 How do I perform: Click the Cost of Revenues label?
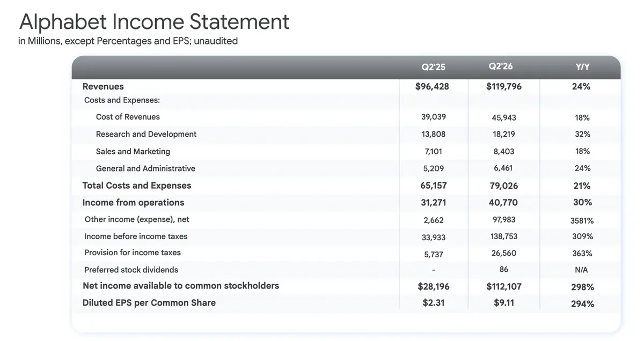[x=128, y=117]
